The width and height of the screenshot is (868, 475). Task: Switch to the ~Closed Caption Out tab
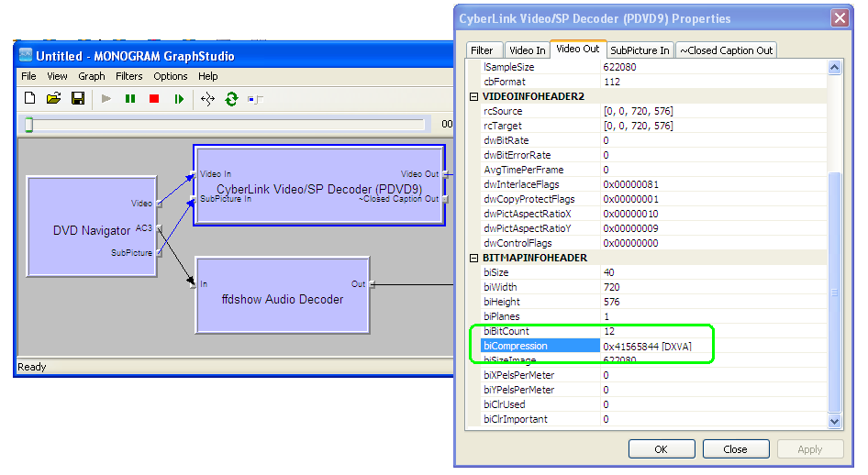tap(727, 50)
